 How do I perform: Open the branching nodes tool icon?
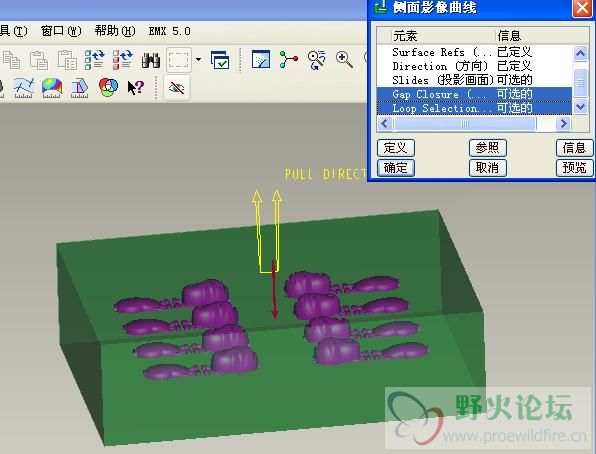tap(288, 60)
